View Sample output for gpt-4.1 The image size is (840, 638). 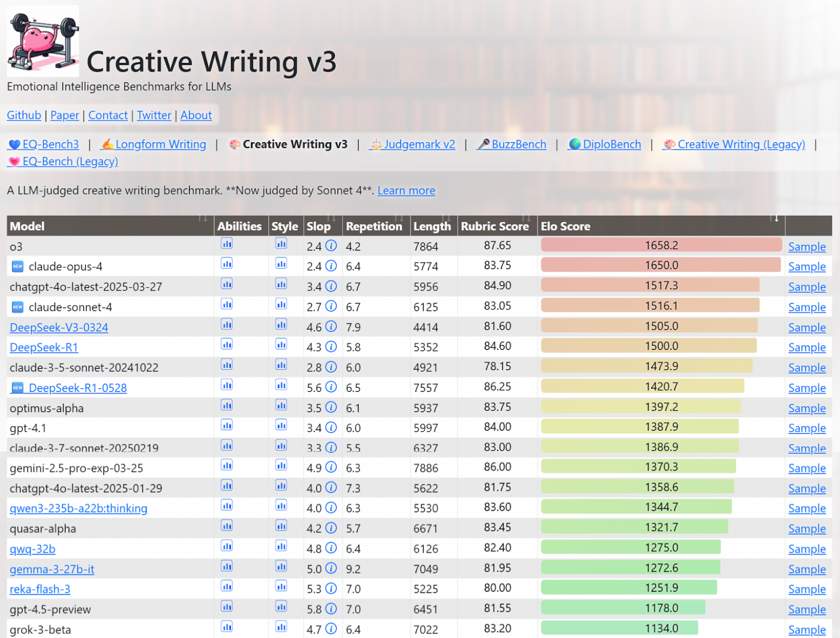[x=807, y=428]
